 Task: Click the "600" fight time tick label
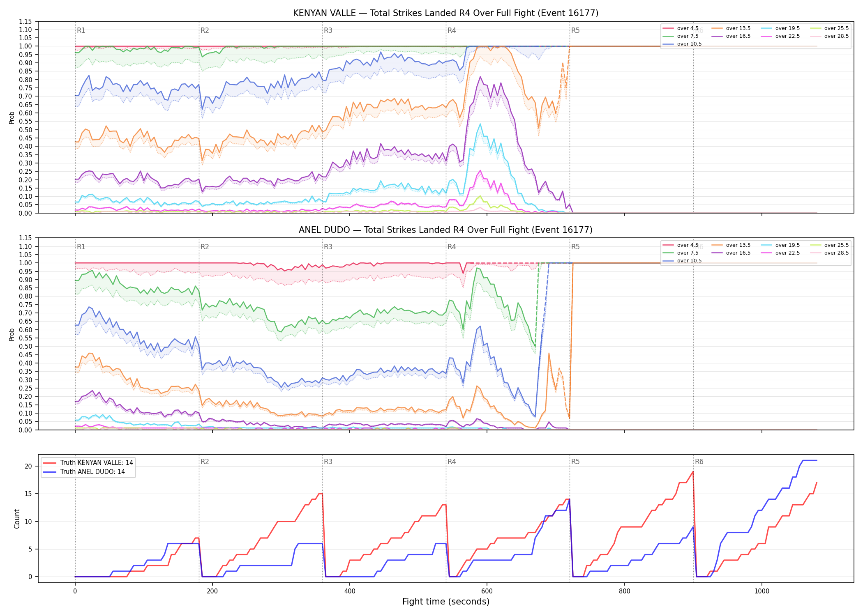coord(487,591)
